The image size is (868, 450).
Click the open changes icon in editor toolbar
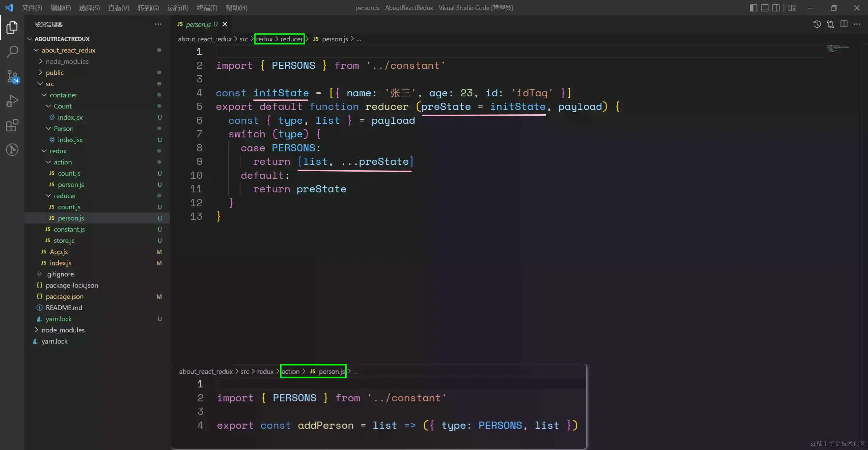pyautogui.click(x=830, y=24)
